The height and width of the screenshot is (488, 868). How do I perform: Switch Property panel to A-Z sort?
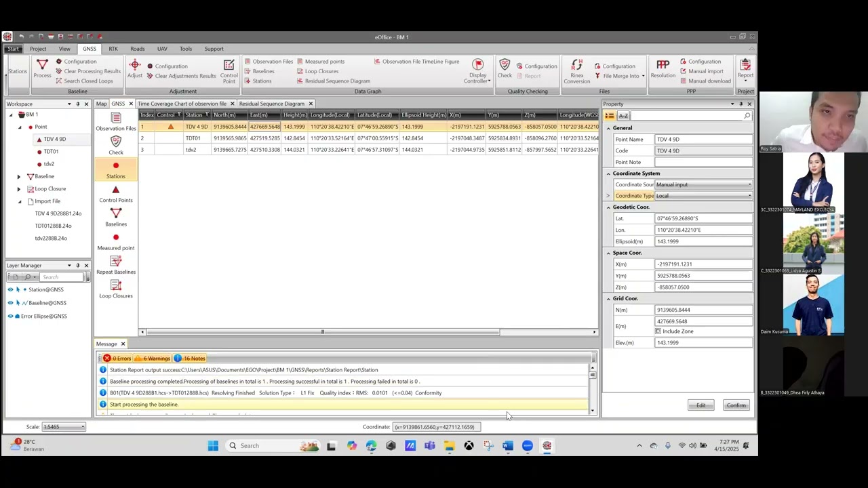623,116
